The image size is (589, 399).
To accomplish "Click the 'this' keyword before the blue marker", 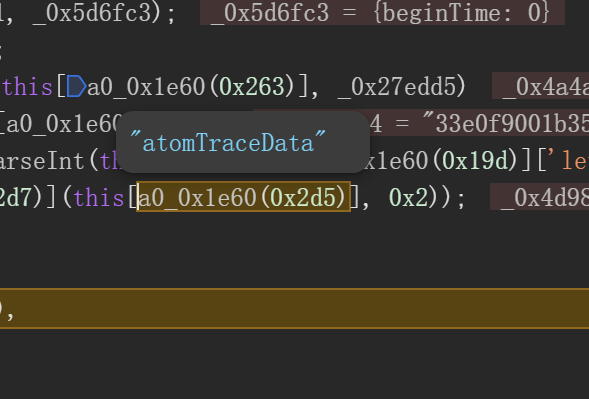I will click(27, 86).
